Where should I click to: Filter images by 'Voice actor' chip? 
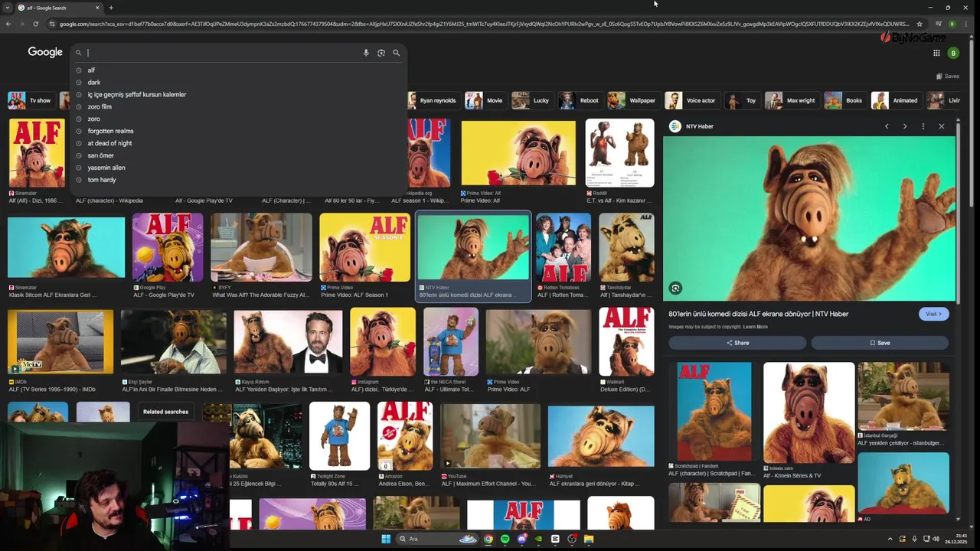pyautogui.click(x=691, y=100)
